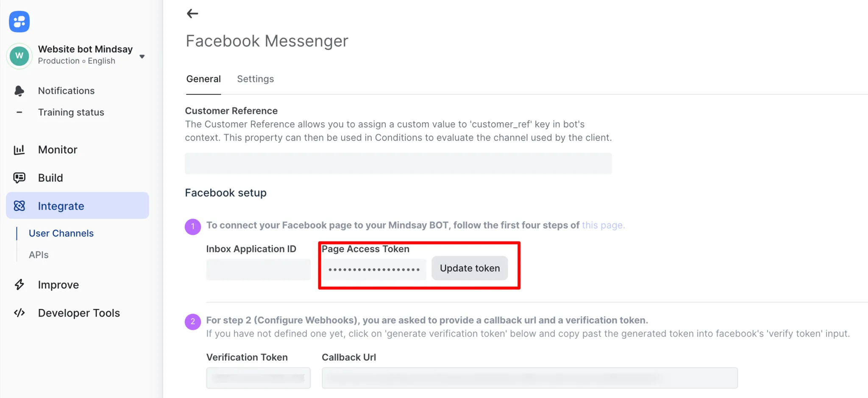Click the Mindsay logo icon
Image resolution: width=868 pixels, height=398 pixels.
click(x=19, y=21)
